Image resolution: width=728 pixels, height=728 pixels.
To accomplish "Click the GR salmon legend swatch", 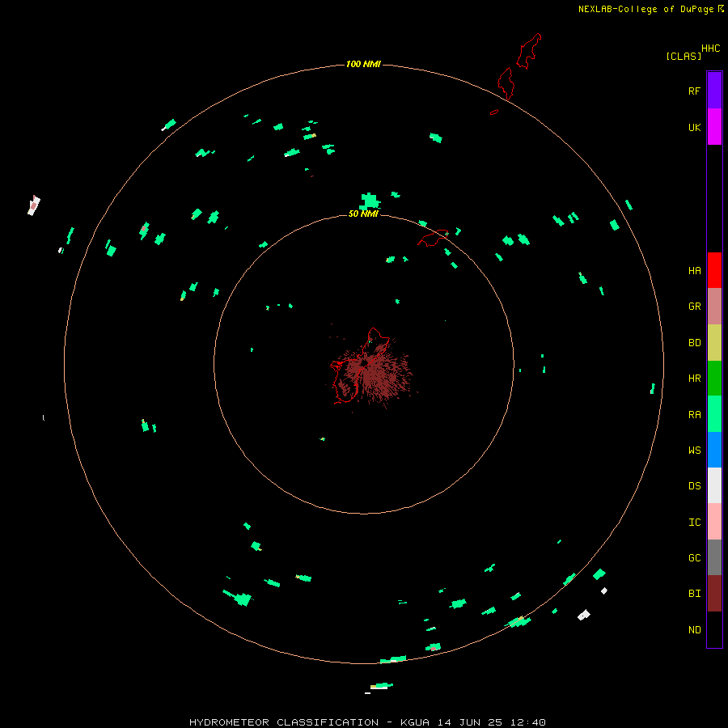I will click(x=714, y=307).
